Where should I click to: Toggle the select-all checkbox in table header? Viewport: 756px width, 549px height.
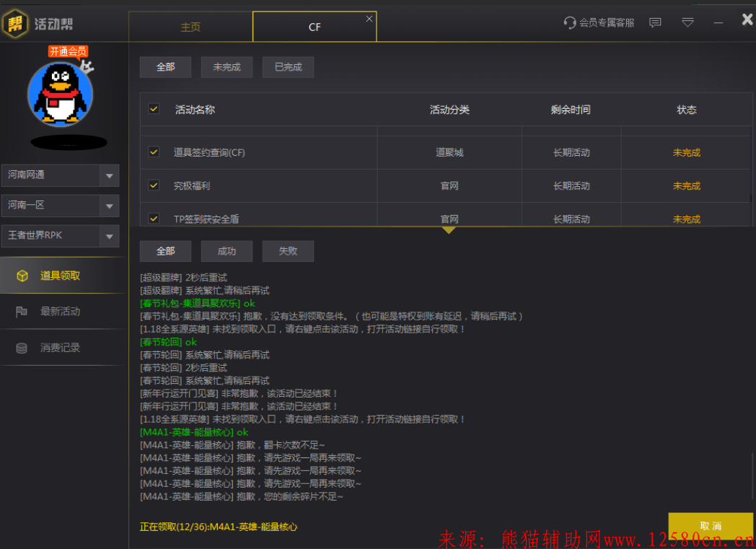pos(154,108)
